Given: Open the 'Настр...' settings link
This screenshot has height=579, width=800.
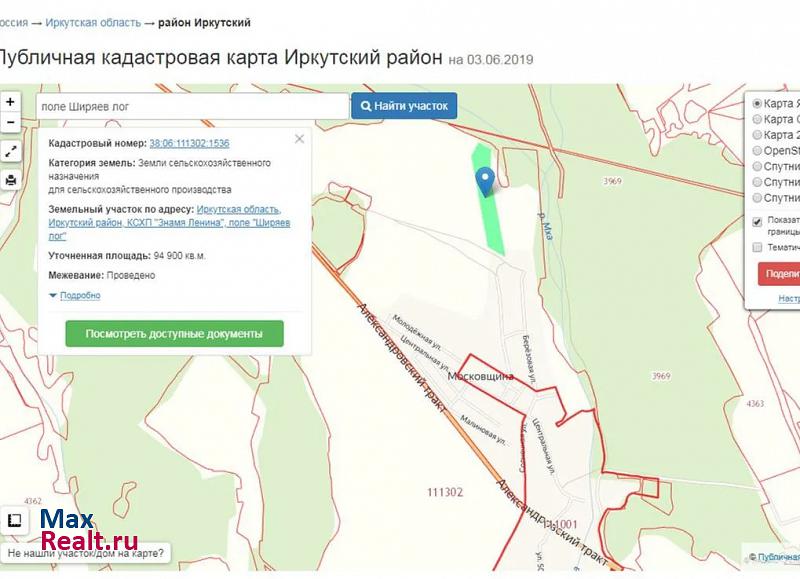Looking at the screenshot, I should pyautogui.click(x=789, y=298).
